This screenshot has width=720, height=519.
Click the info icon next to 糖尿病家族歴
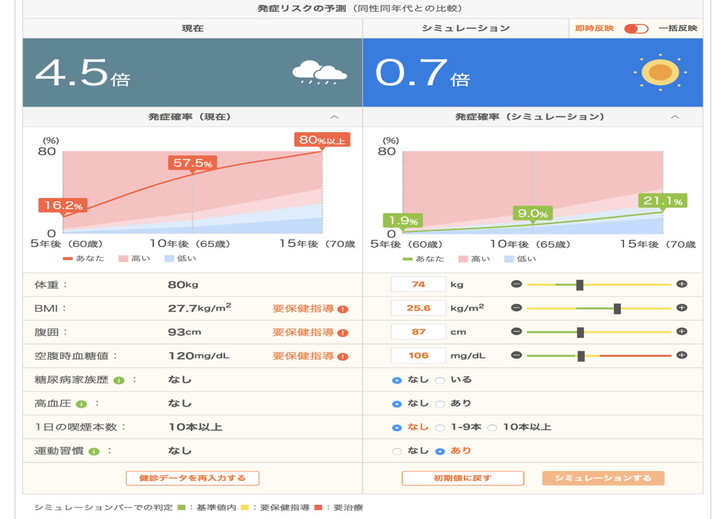[118, 380]
